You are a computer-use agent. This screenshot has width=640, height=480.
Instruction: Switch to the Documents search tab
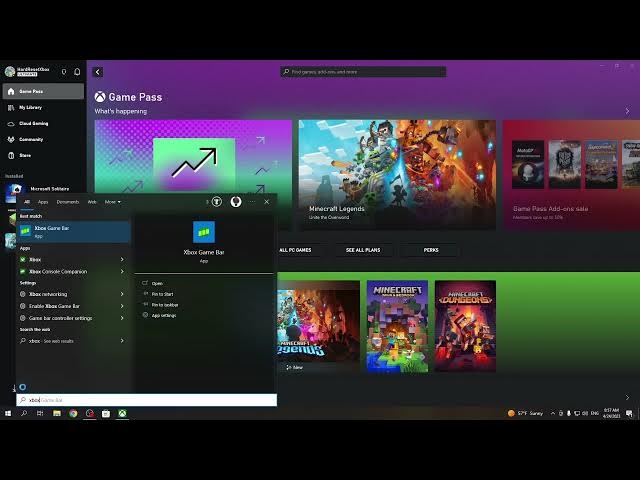[x=68, y=202]
